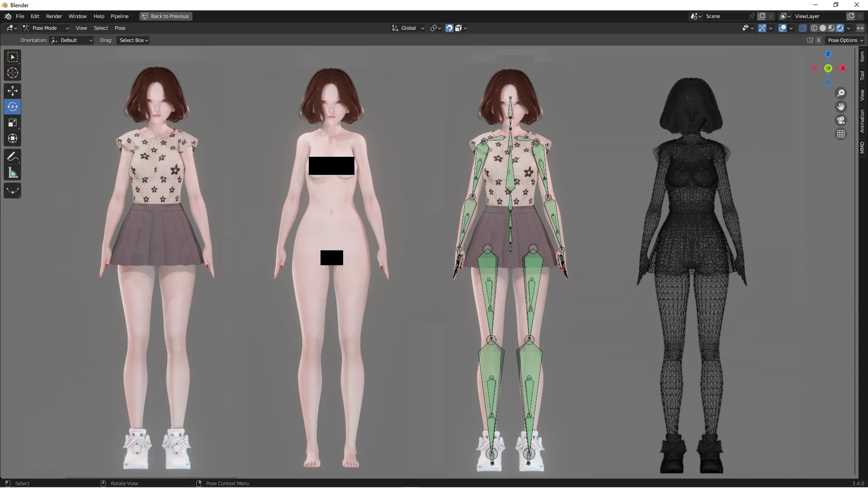
Task: Select the Select Box tool icon
Action: point(12,57)
